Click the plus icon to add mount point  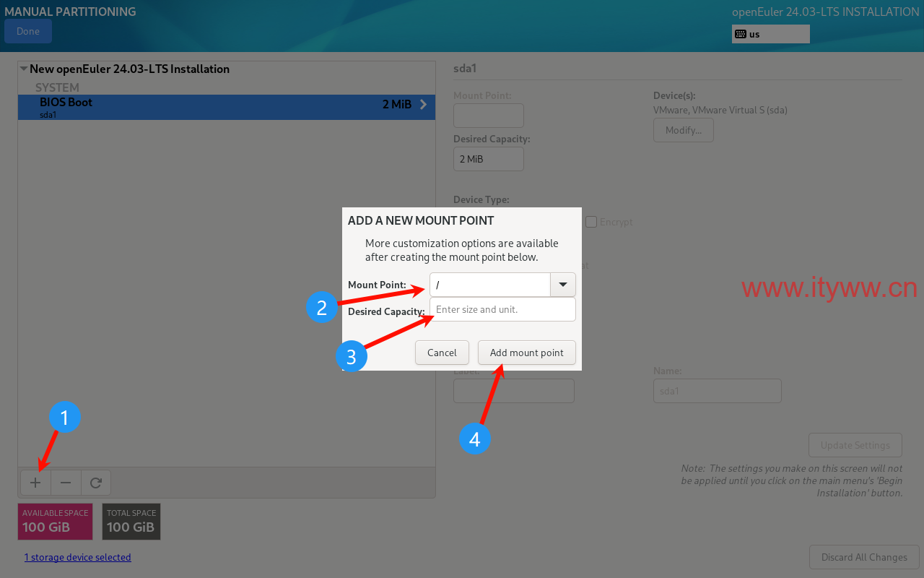pos(35,483)
